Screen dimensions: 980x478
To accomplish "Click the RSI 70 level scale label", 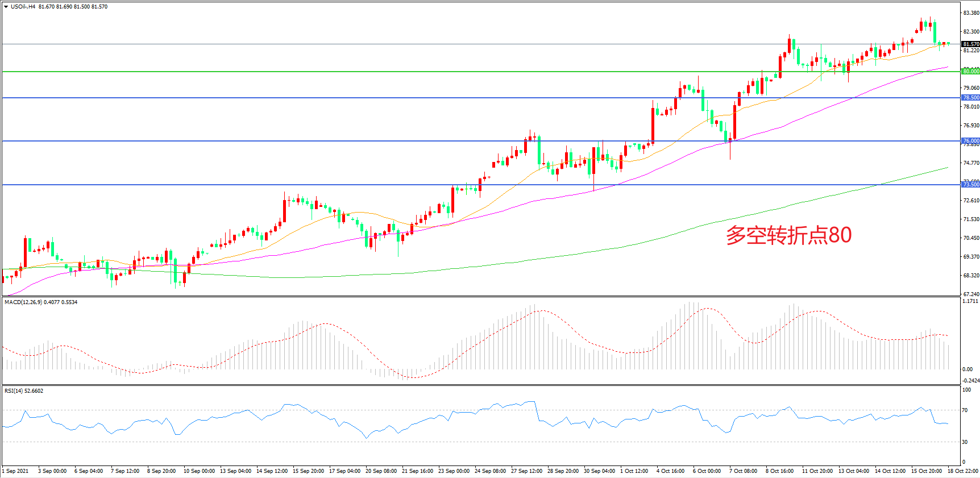I will pos(965,410).
